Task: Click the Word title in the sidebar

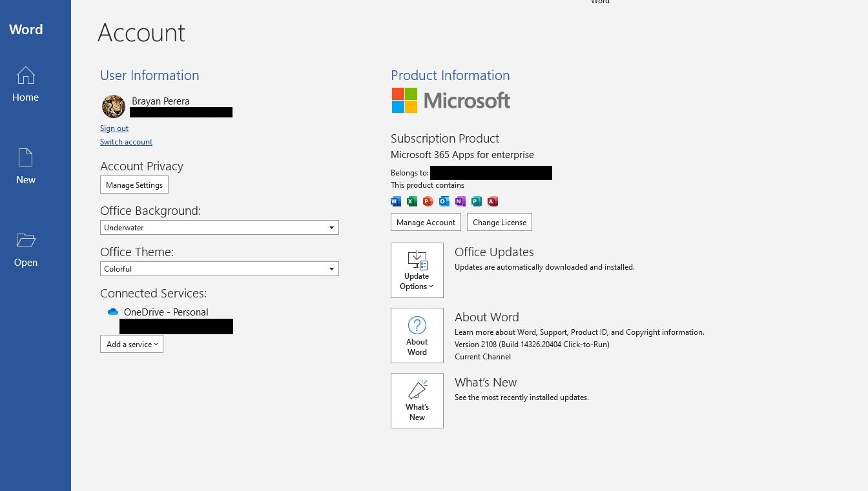Action: pos(26,30)
